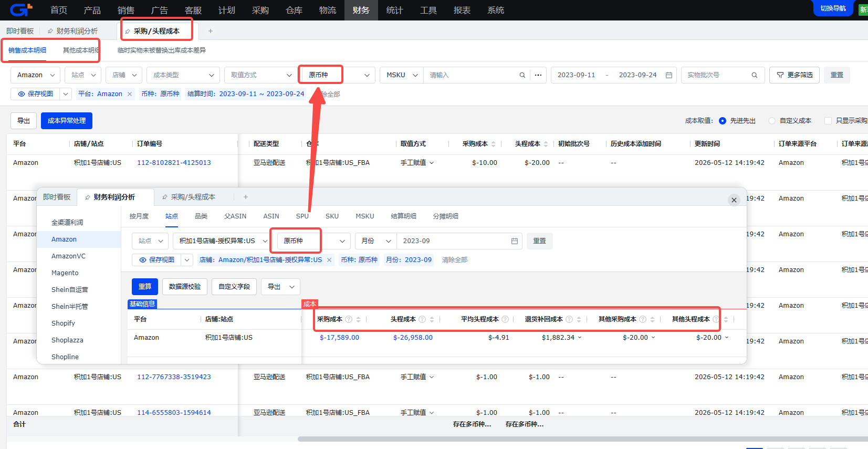Expand the 保存视图 arrow in main page
The height and width of the screenshot is (449, 868).
point(66,94)
